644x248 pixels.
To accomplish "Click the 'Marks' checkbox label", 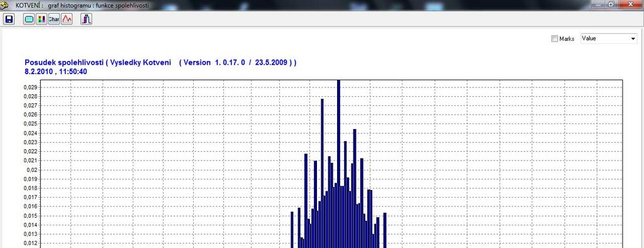I will [x=567, y=38].
